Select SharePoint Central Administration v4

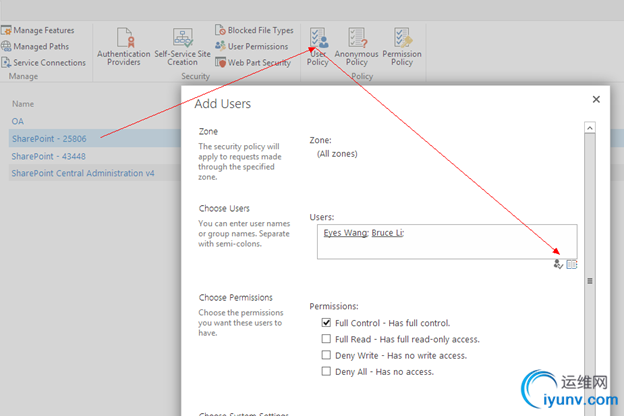[83, 173]
